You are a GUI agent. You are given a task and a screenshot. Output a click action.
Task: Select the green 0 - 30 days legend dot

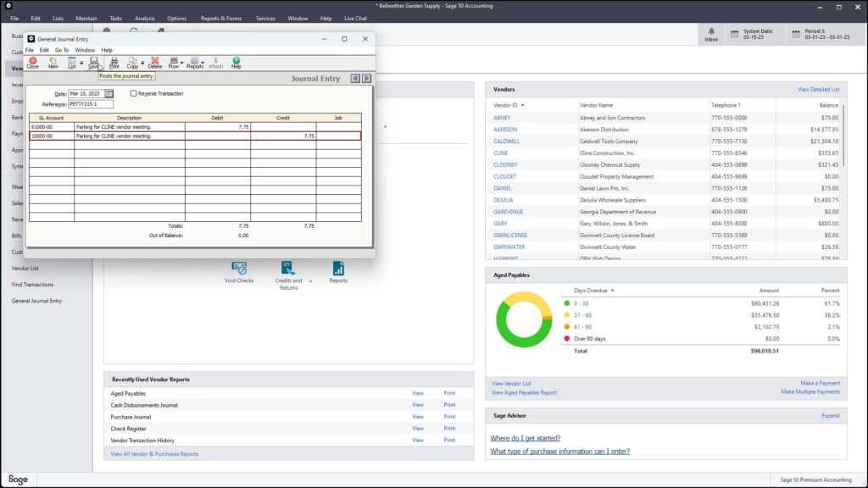click(x=566, y=303)
